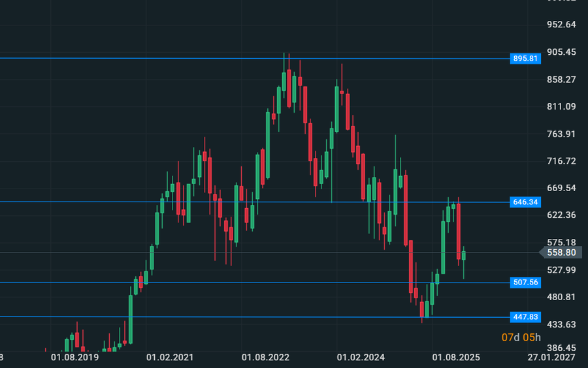
Task: Click the 905.45 price axis value
Action: click(x=561, y=52)
